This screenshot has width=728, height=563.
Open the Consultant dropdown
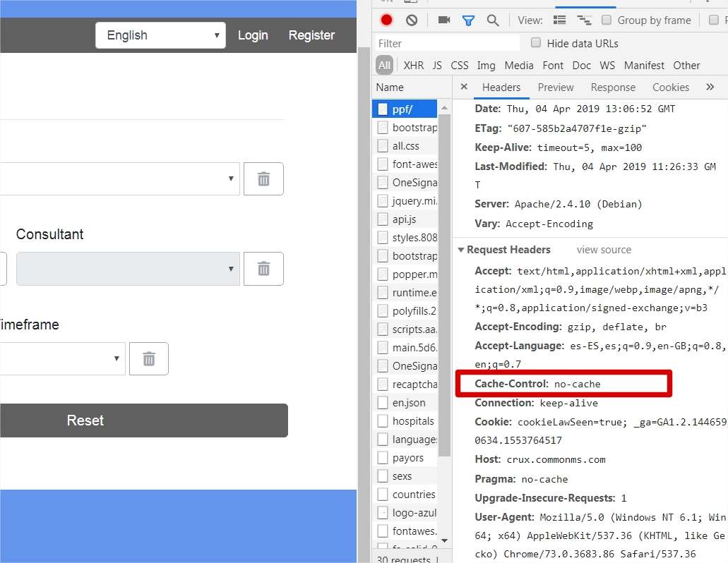point(127,269)
